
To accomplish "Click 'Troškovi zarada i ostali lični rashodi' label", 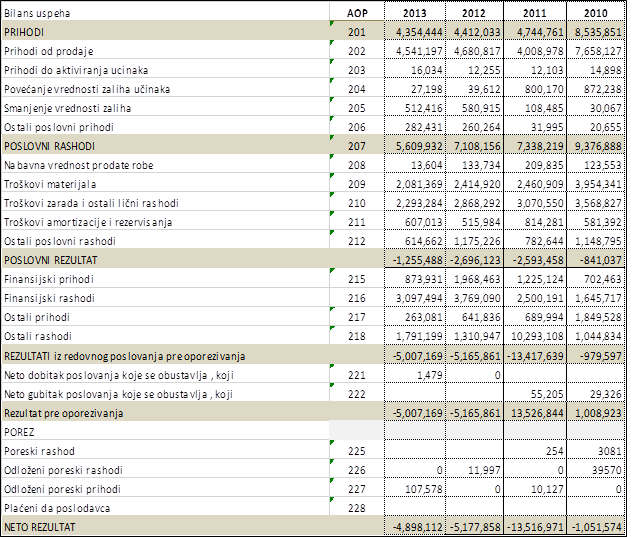I will coord(91,203).
